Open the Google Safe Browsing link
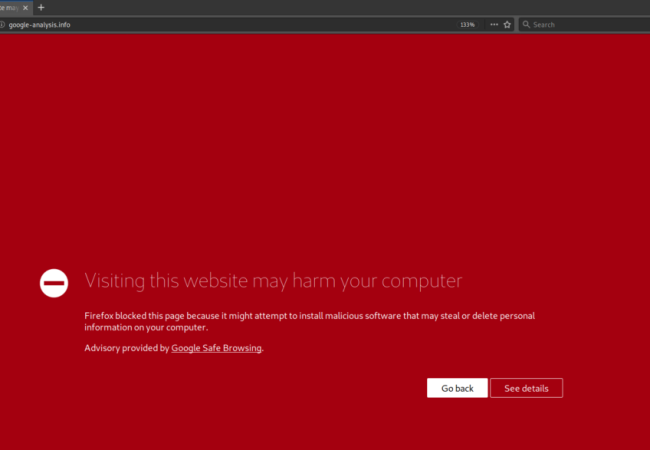Viewport: 650px width, 450px height. [216, 348]
